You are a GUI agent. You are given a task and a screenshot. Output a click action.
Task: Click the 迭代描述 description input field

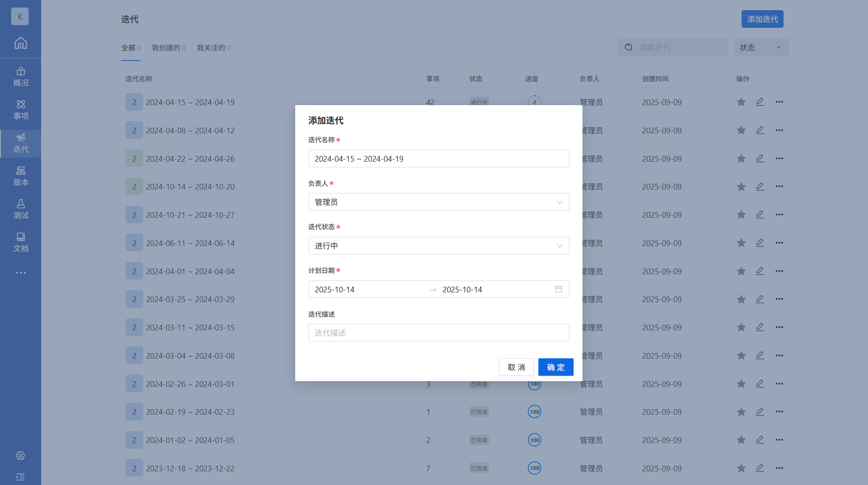(438, 333)
